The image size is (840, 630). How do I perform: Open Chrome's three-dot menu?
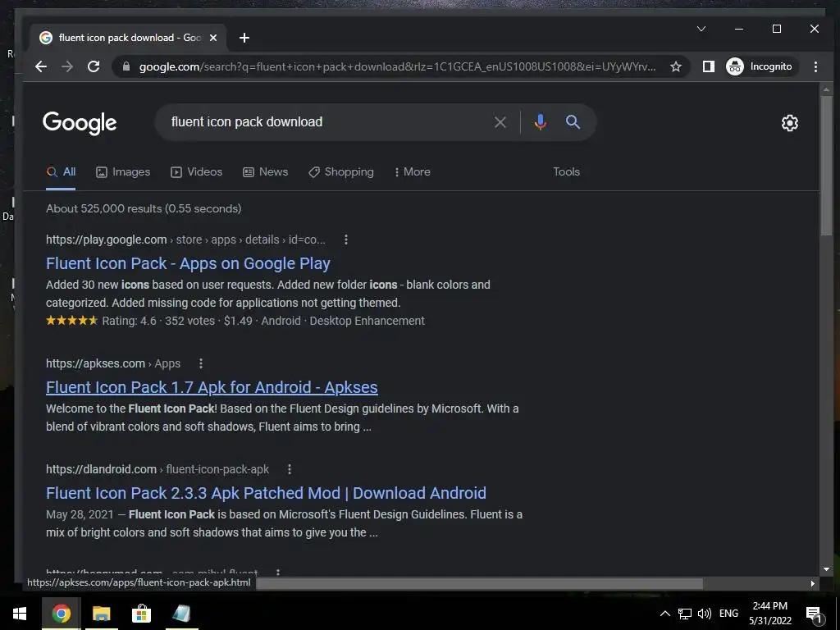point(815,66)
